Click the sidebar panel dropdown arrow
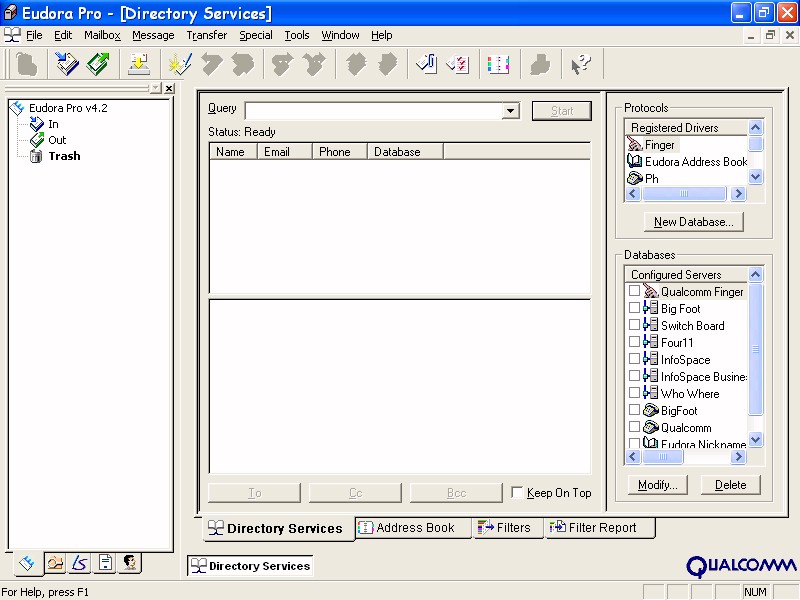Image resolution: width=800 pixels, height=600 pixels. [156, 88]
